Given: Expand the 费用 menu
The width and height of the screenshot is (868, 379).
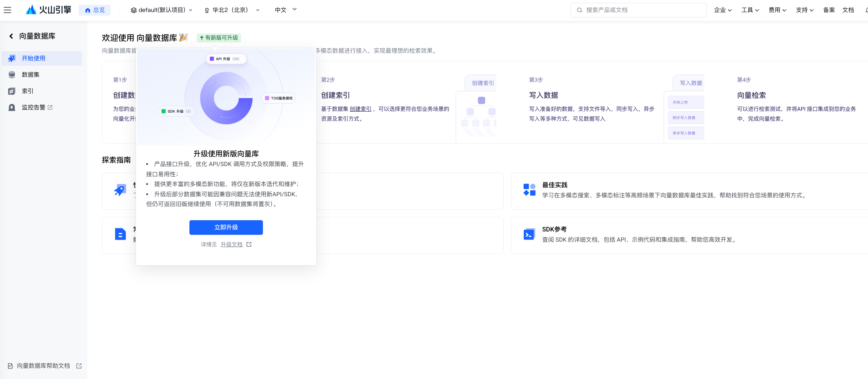Looking at the screenshot, I should click(x=777, y=10).
